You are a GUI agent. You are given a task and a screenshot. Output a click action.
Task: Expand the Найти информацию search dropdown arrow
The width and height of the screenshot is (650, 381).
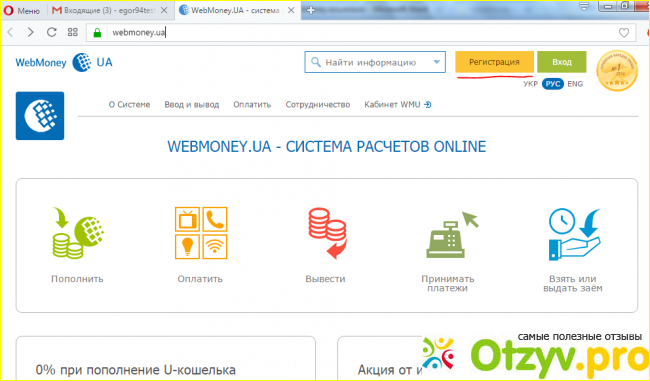tap(437, 62)
